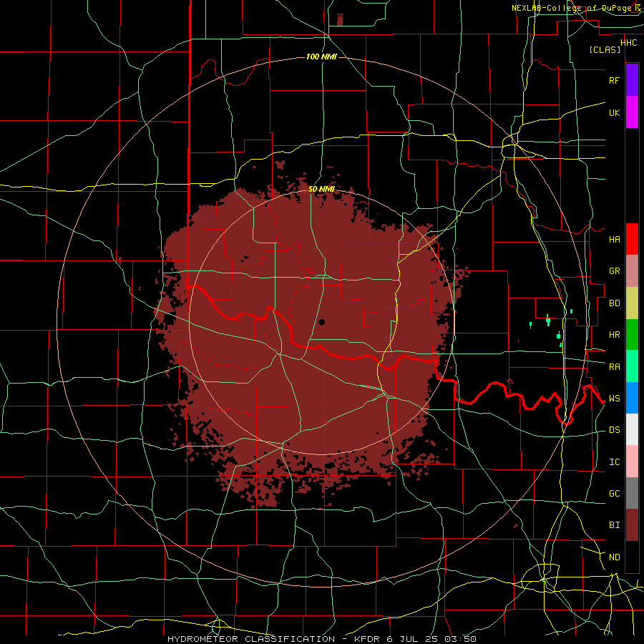This screenshot has height=644, width=644.
Task: Click the WS blue legend swatch
Action: point(632,398)
